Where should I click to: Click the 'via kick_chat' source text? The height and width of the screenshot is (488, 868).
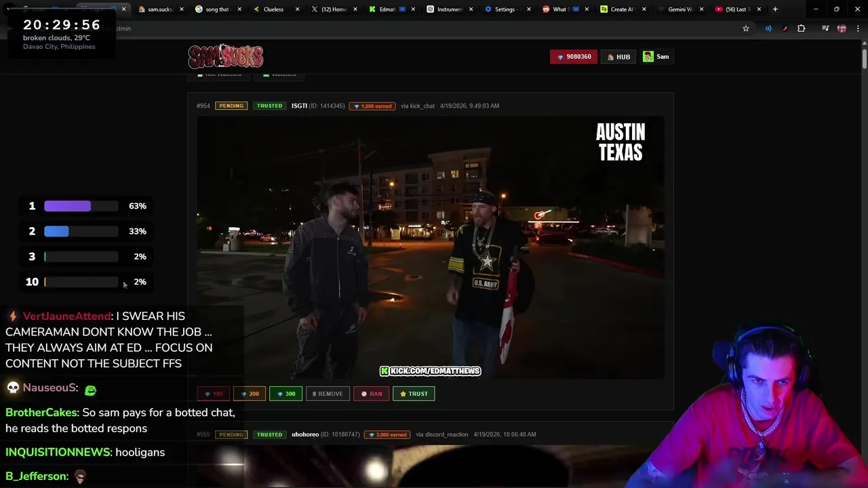(x=418, y=106)
